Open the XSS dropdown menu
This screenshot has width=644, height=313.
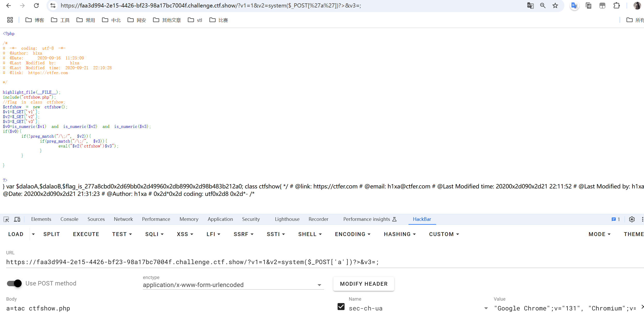tap(185, 234)
